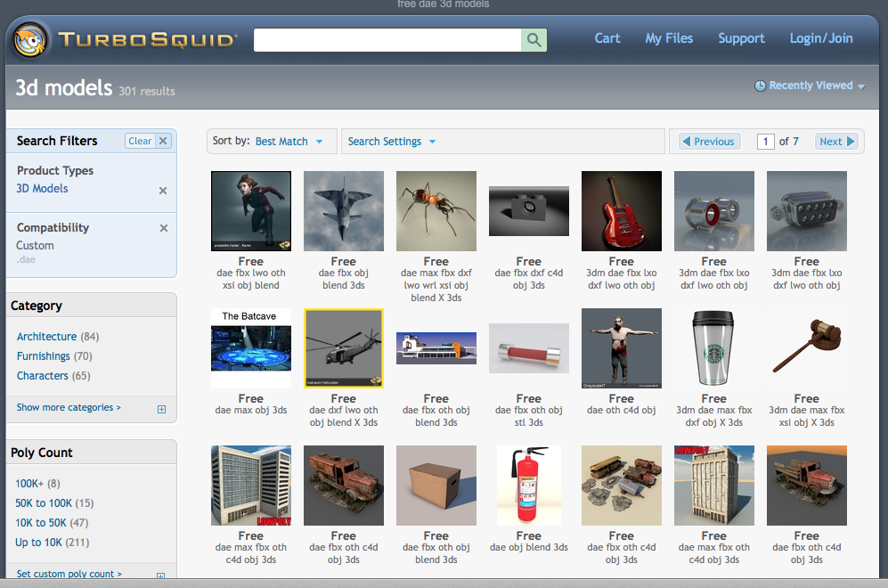Screen dimensions: 888x588
Task: Click the clock icon beside Recently Viewed
Action: coord(759,85)
